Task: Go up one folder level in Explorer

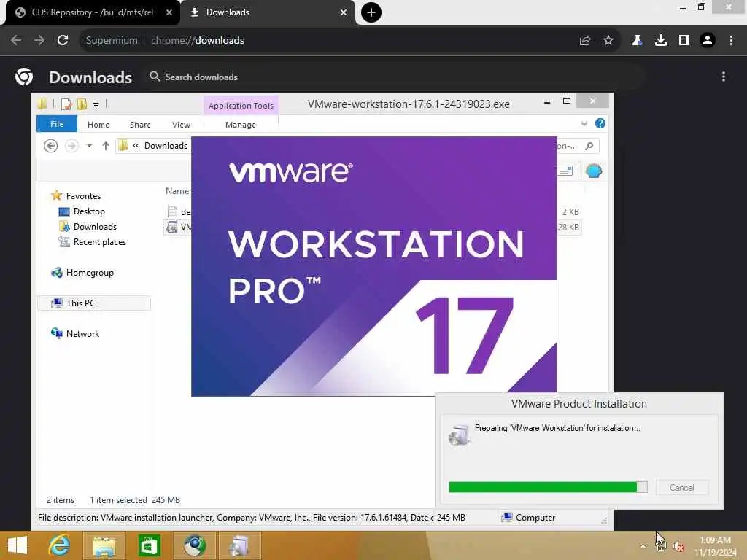Action: click(x=105, y=146)
